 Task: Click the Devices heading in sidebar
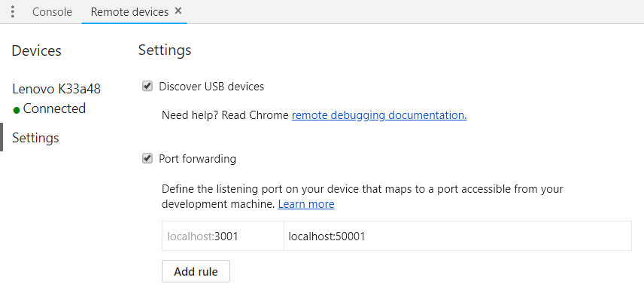click(x=37, y=51)
